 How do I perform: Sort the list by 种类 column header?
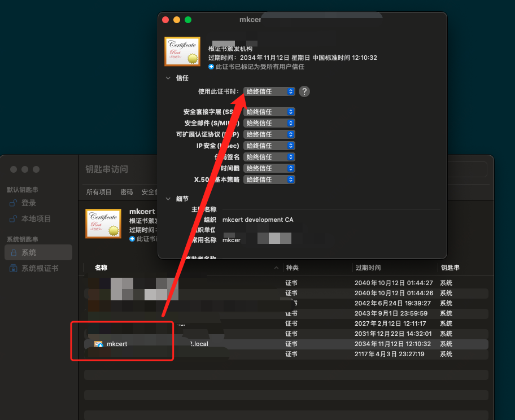(293, 268)
